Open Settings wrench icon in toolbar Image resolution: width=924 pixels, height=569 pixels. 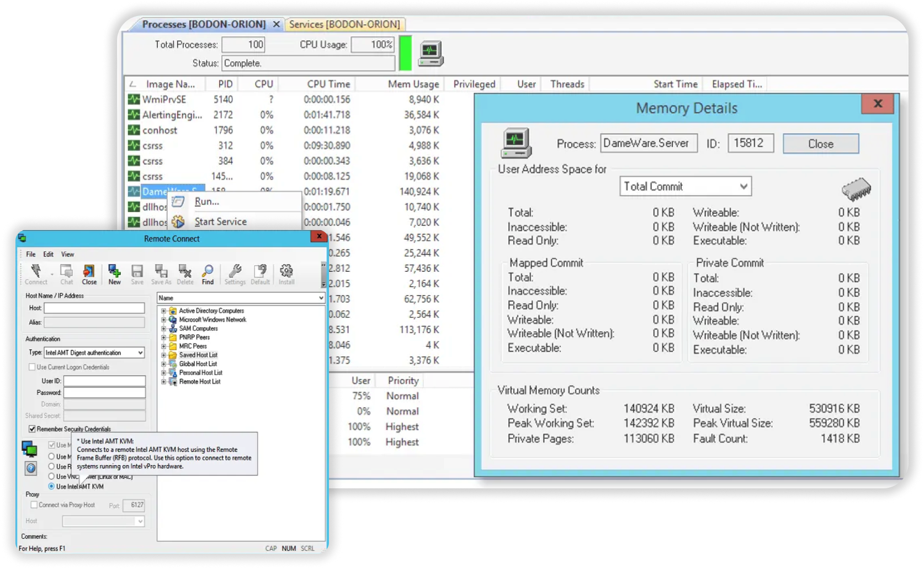235,271
